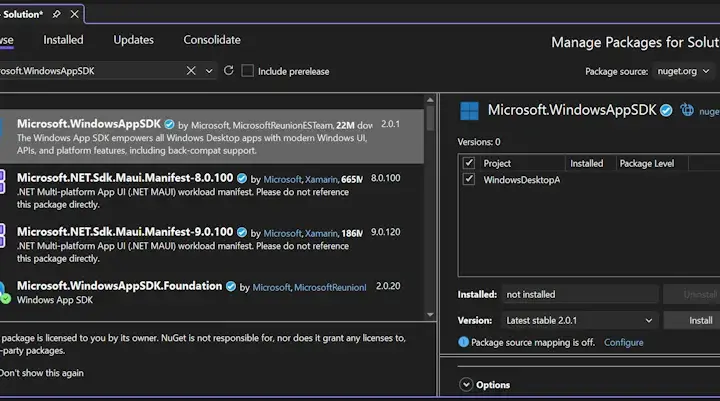Expand the Options section chevron

tap(466, 384)
